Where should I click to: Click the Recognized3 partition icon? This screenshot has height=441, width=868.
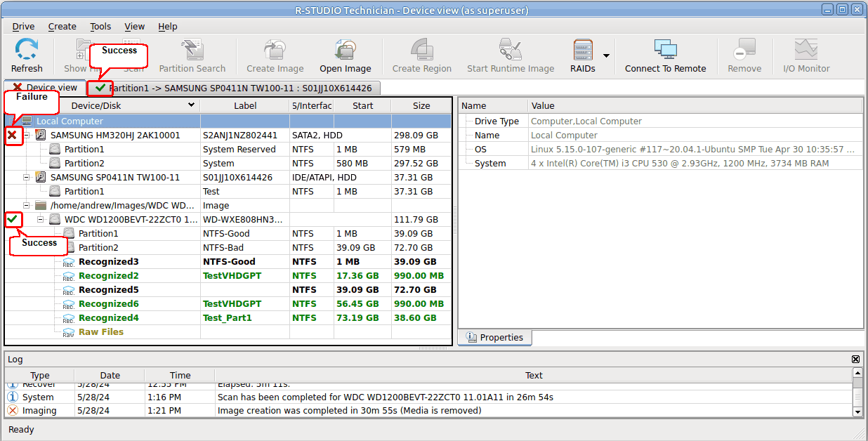point(69,262)
